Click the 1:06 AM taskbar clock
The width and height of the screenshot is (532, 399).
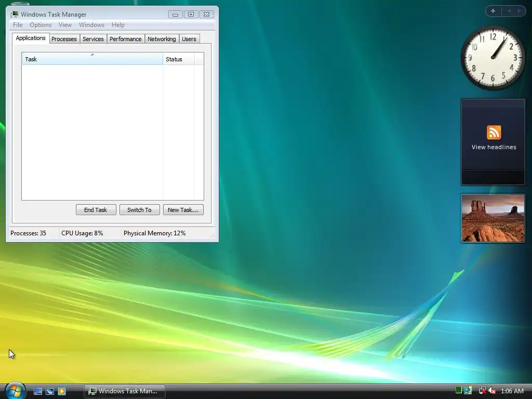512,391
